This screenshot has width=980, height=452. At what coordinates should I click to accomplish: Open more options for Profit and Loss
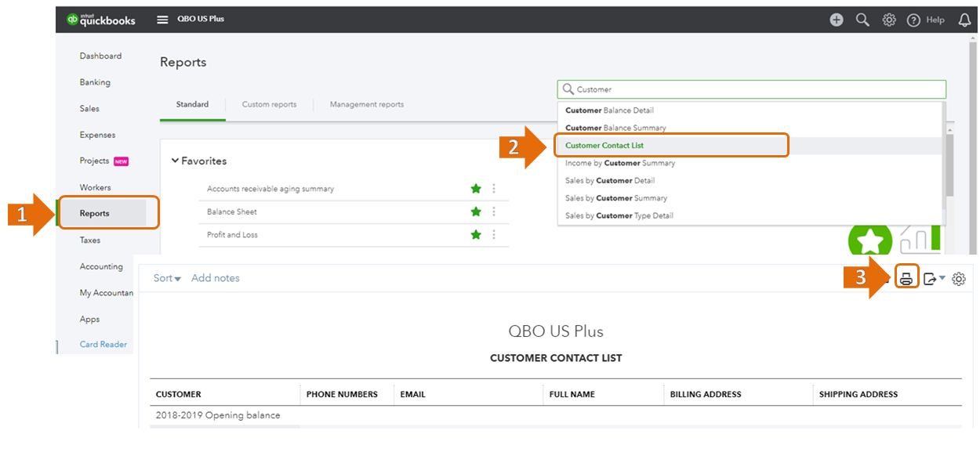tap(494, 234)
